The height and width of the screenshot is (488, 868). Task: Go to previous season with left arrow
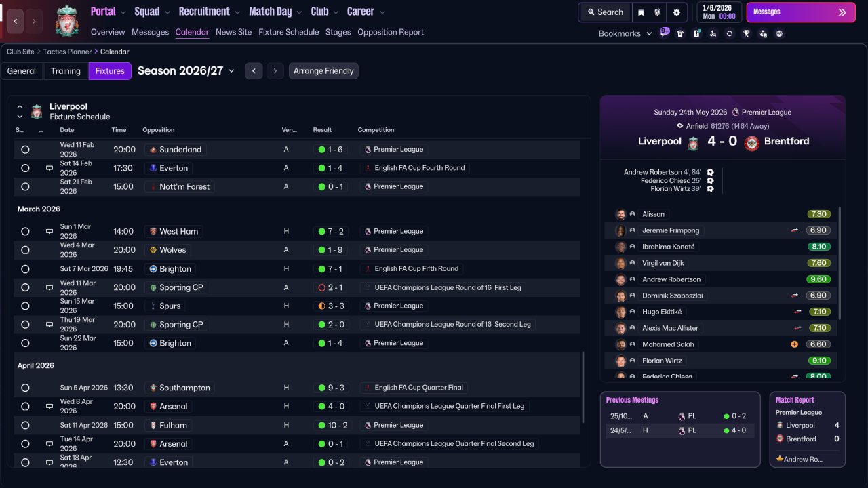pyautogui.click(x=254, y=71)
